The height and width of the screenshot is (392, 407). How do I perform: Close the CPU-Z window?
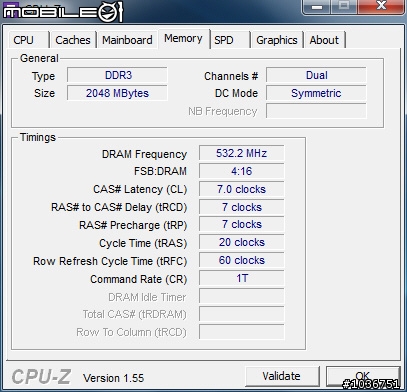coord(382,6)
